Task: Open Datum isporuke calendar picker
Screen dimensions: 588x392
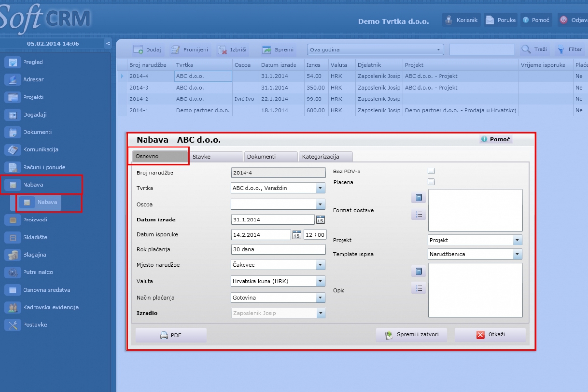Action: click(297, 235)
